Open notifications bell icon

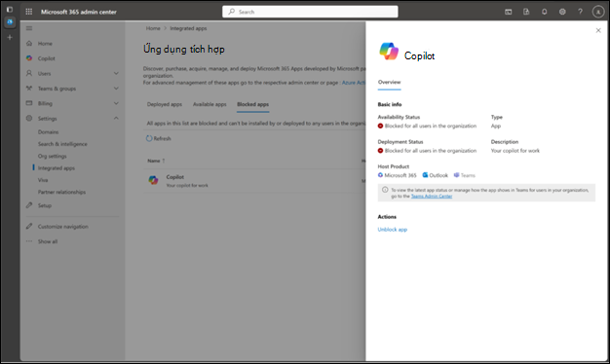545,12
